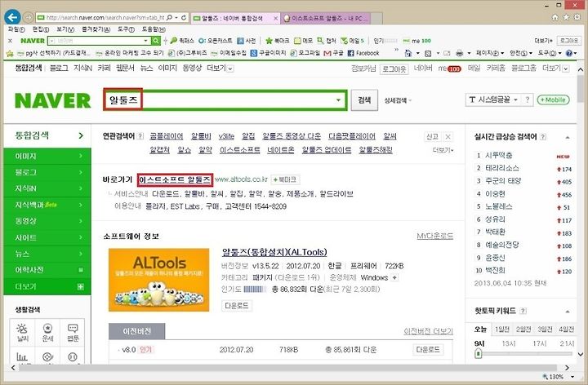Click the horizontal scrollbar right arrow

point(567,368)
